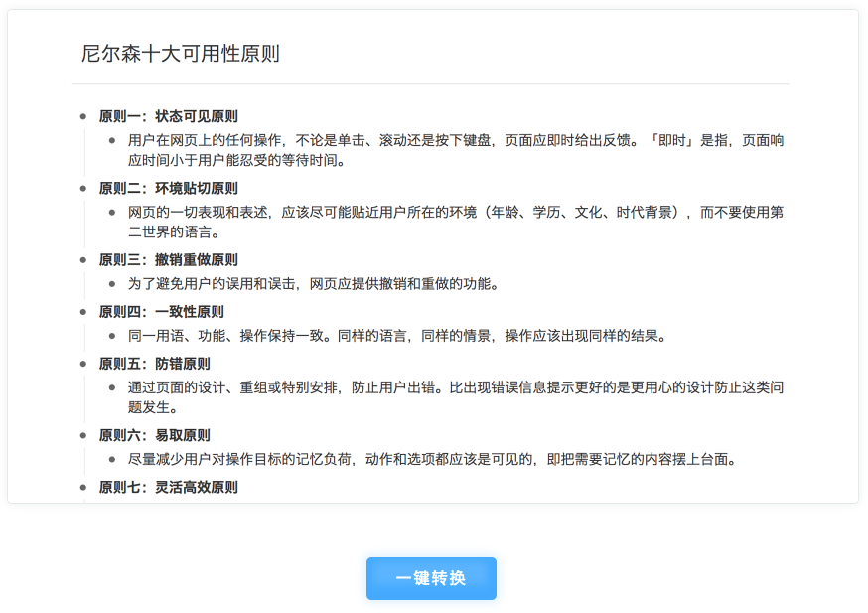868x613 pixels.
Task: Select the heading 原则三：撤销重做原则
Action: 168,260
